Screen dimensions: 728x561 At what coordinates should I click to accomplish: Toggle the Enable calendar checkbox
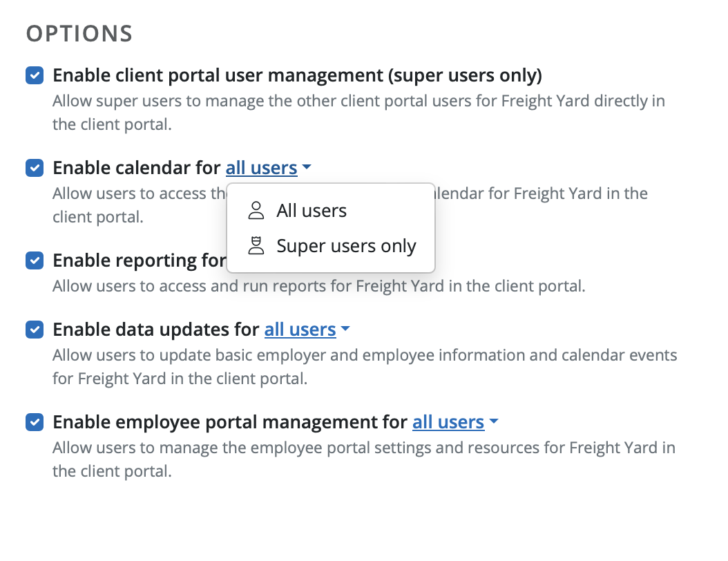[35, 168]
